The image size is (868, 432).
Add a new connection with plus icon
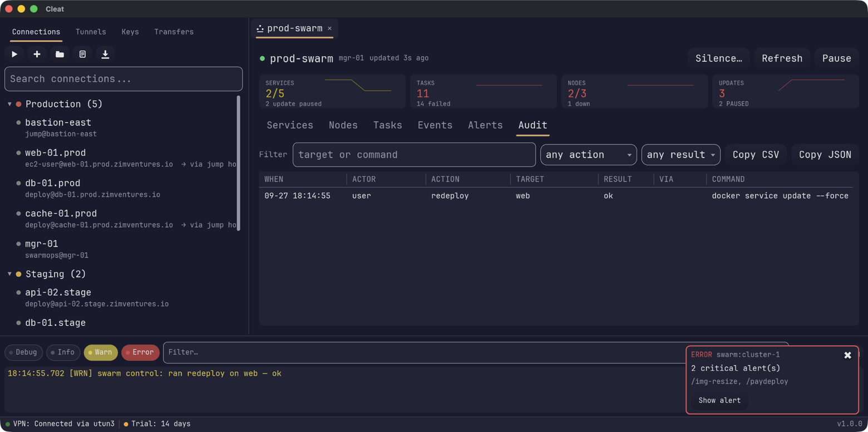click(x=37, y=54)
